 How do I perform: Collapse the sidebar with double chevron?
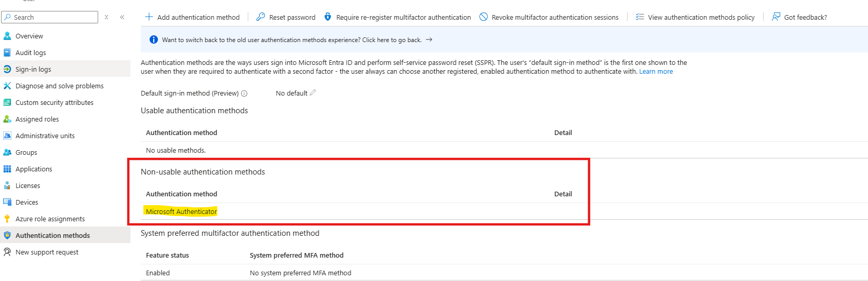122,17
